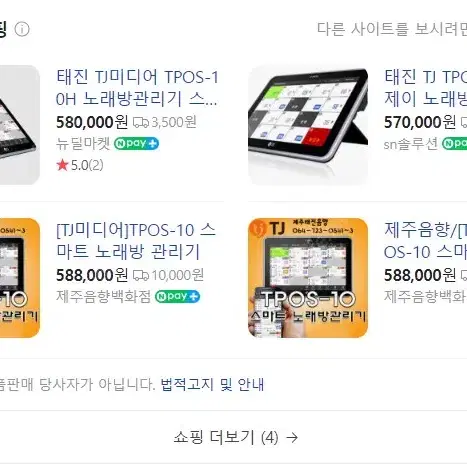Open the 570,000원 태진 TJ TPOS product title

click(x=426, y=88)
